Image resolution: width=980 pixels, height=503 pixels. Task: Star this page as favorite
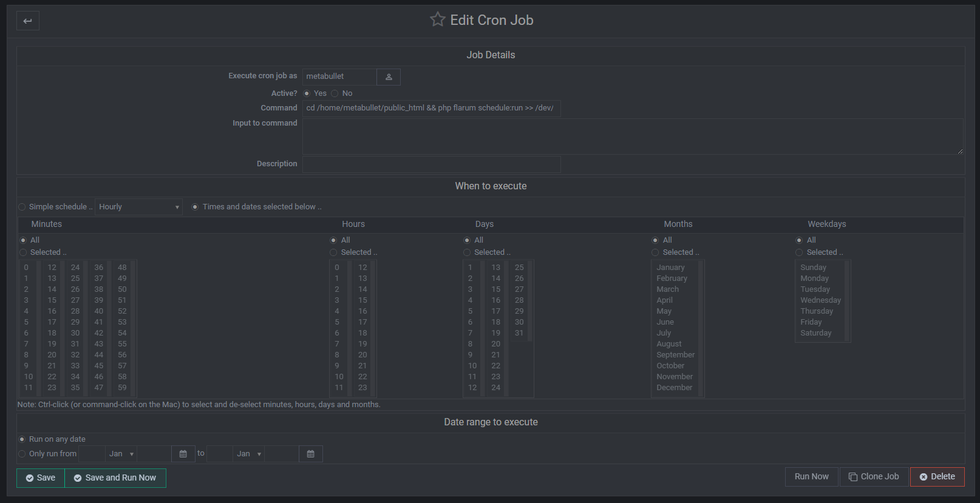point(437,19)
